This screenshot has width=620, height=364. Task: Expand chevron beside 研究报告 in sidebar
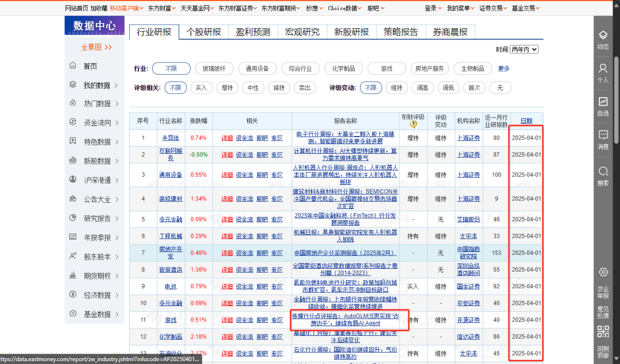117,218
